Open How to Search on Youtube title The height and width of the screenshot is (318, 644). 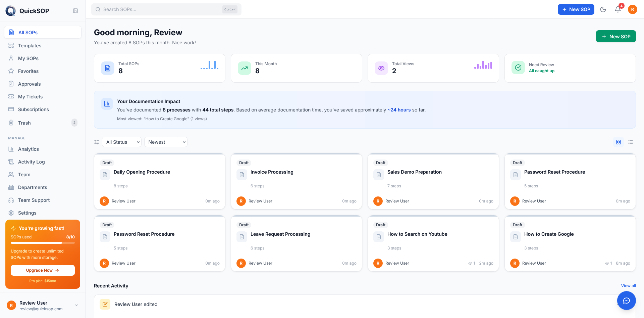(417, 234)
